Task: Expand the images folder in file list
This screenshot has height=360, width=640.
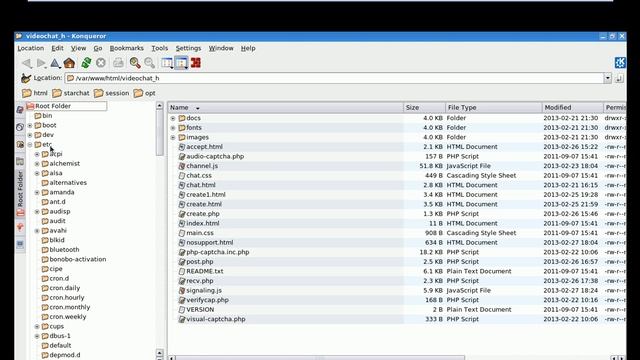Action: (x=173, y=138)
